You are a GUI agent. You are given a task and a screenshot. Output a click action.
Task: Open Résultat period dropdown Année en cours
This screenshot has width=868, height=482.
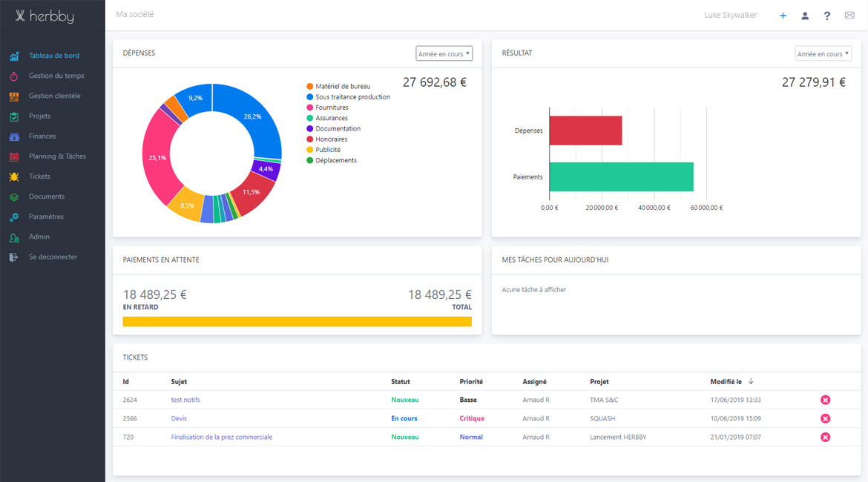(x=823, y=53)
